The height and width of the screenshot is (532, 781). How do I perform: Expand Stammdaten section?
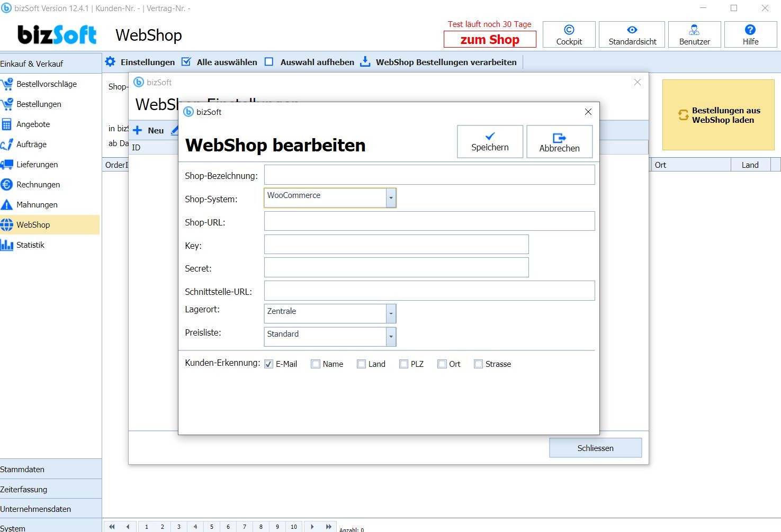pyautogui.click(x=51, y=470)
